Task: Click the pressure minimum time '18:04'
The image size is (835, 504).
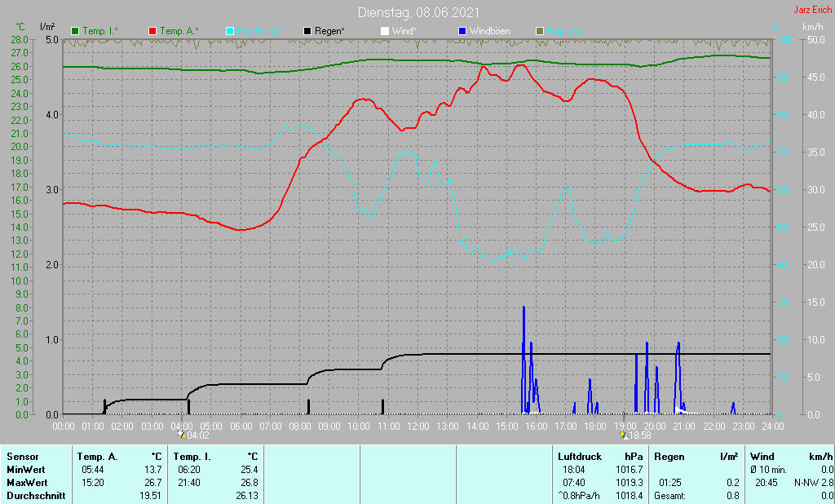Action: (573, 470)
